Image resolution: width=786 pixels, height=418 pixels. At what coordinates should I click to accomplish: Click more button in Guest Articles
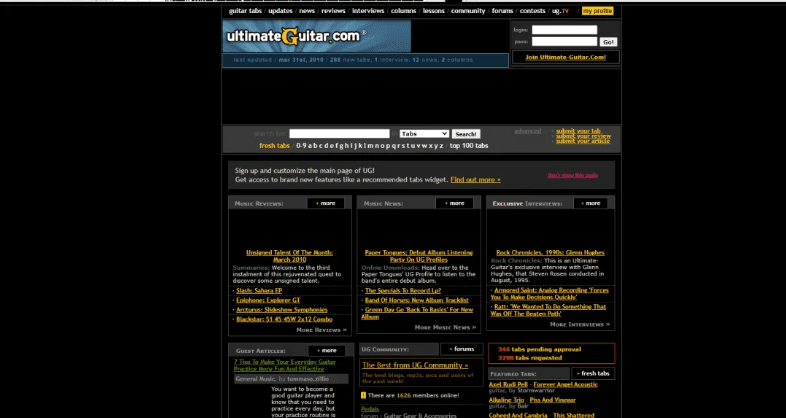tap(327, 351)
